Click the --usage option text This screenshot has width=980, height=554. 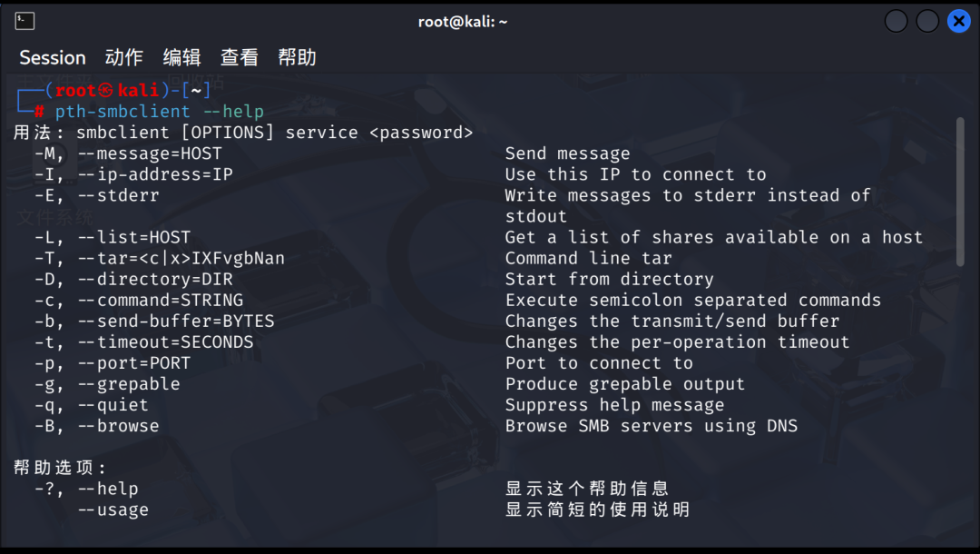(113, 510)
